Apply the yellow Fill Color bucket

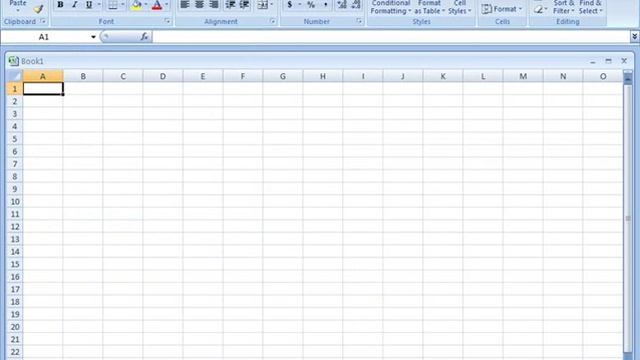(x=137, y=5)
